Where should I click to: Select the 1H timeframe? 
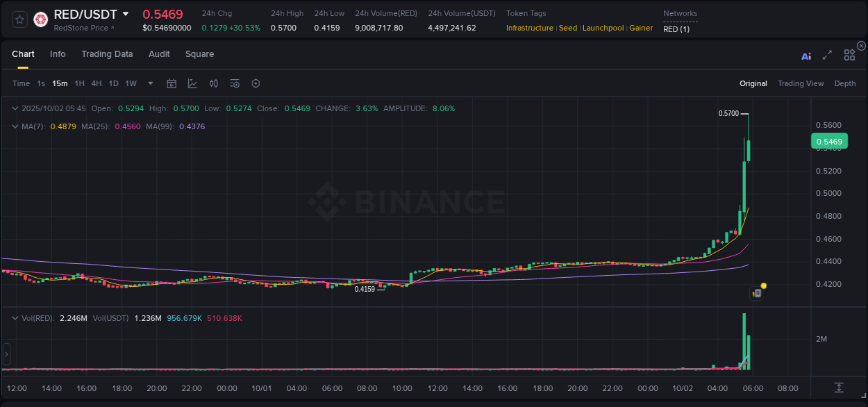pos(80,83)
